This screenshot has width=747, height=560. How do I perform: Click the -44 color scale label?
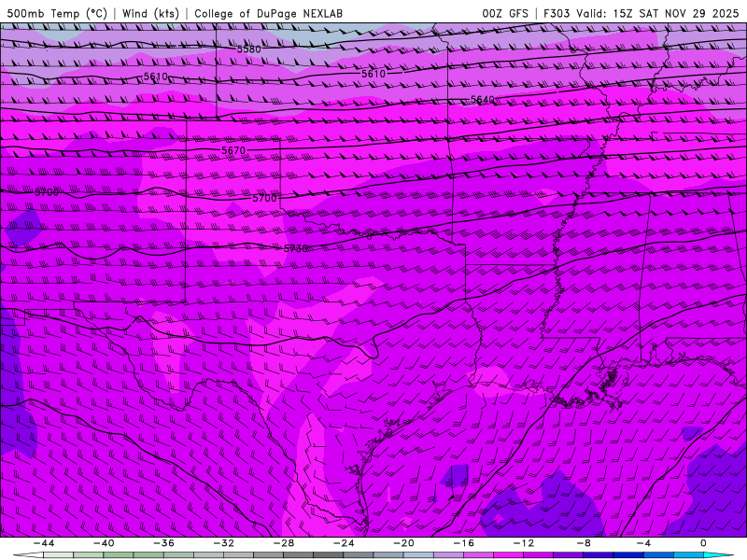[x=44, y=543]
